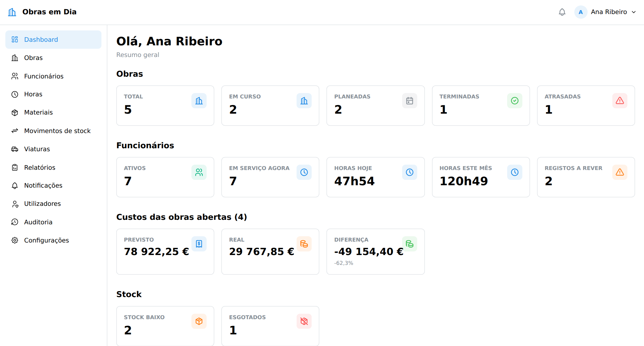Open the notifications bell icon

click(562, 12)
